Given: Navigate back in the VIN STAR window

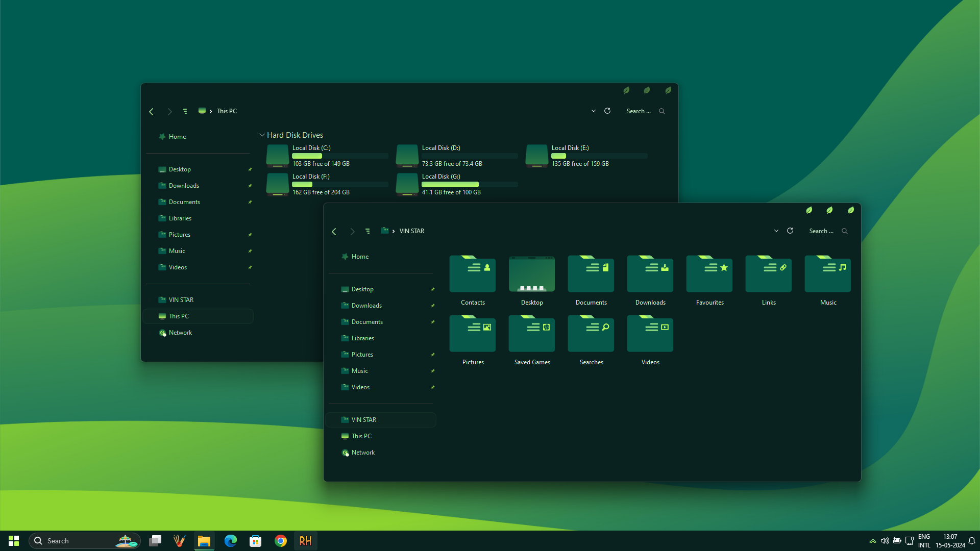Looking at the screenshot, I should [x=334, y=231].
